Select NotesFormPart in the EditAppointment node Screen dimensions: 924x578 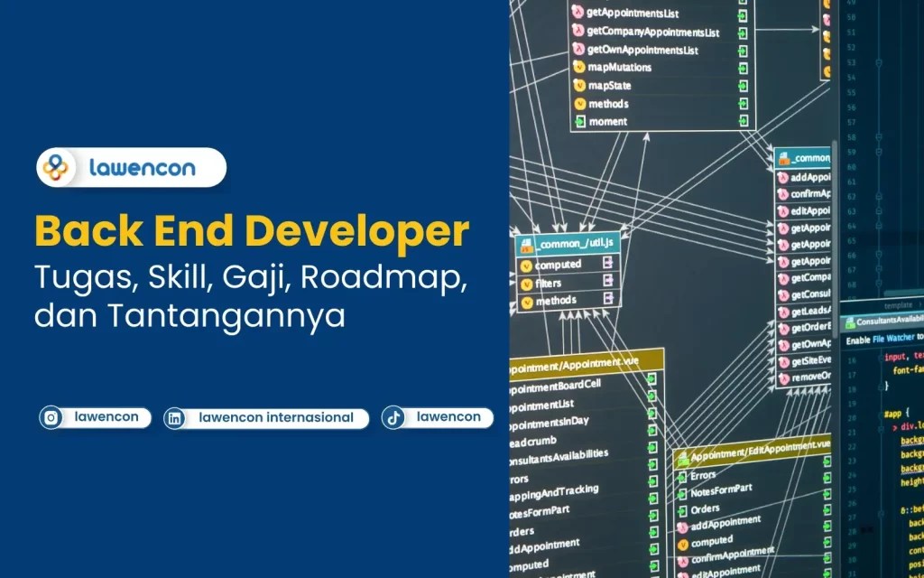coord(721,490)
